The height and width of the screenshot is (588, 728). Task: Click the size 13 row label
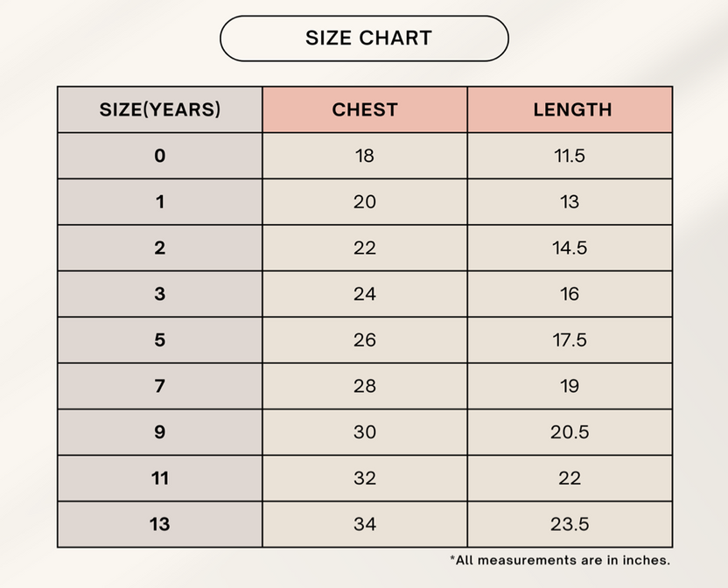[160, 524]
